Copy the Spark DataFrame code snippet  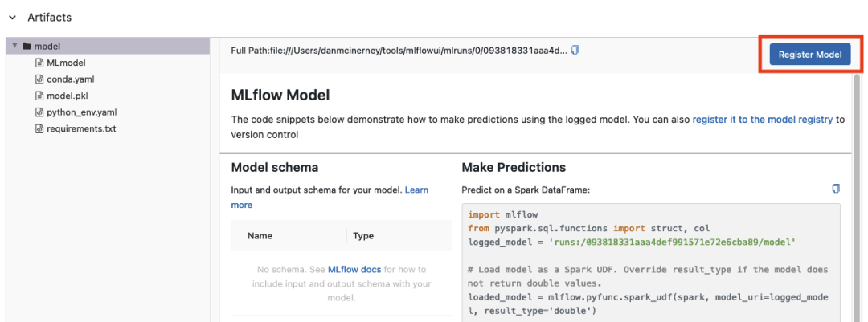[x=836, y=189]
